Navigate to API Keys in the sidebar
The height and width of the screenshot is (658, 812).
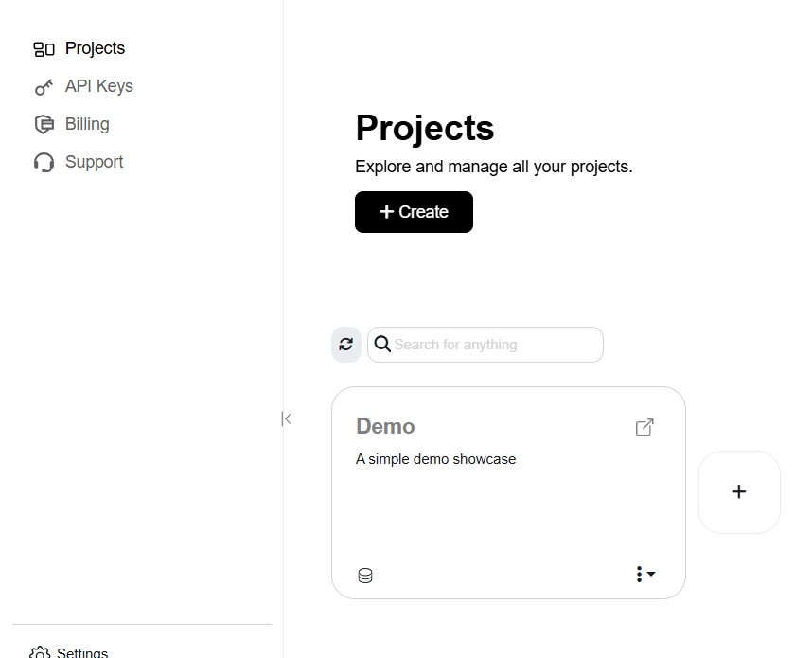(98, 86)
